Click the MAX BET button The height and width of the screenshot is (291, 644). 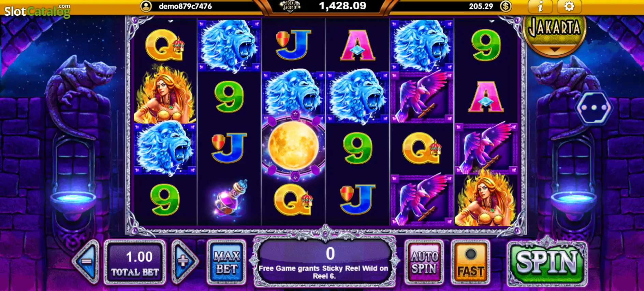pos(226,262)
